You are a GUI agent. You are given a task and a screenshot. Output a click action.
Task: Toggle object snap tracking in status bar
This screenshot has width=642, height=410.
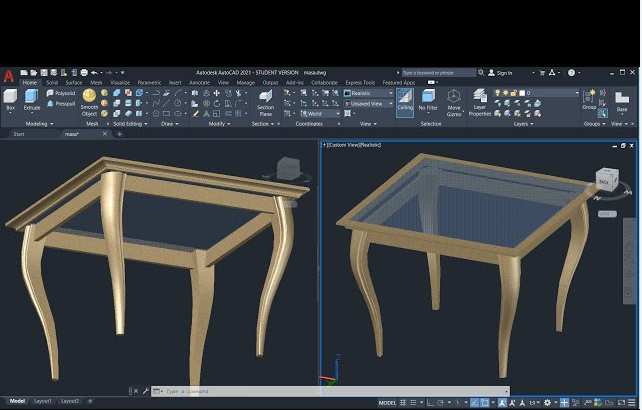[474, 403]
